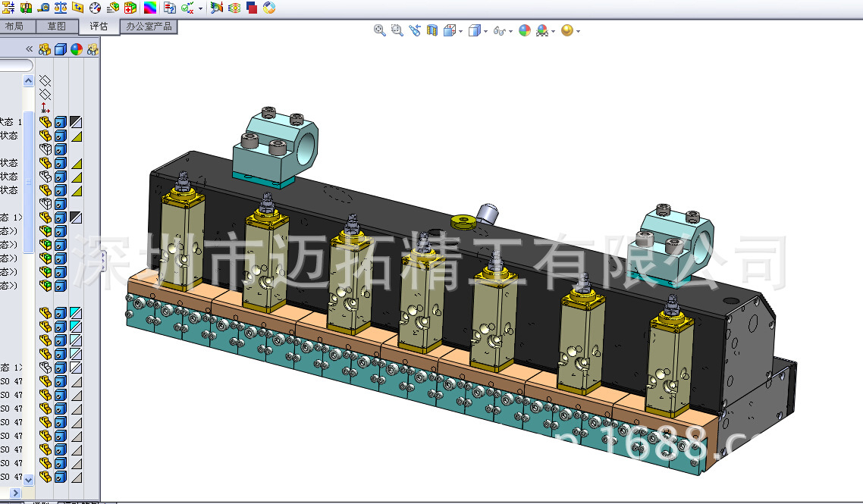Click the Transparency column header icon
The image size is (863, 504).
pyautogui.click(x=93, y=49)
